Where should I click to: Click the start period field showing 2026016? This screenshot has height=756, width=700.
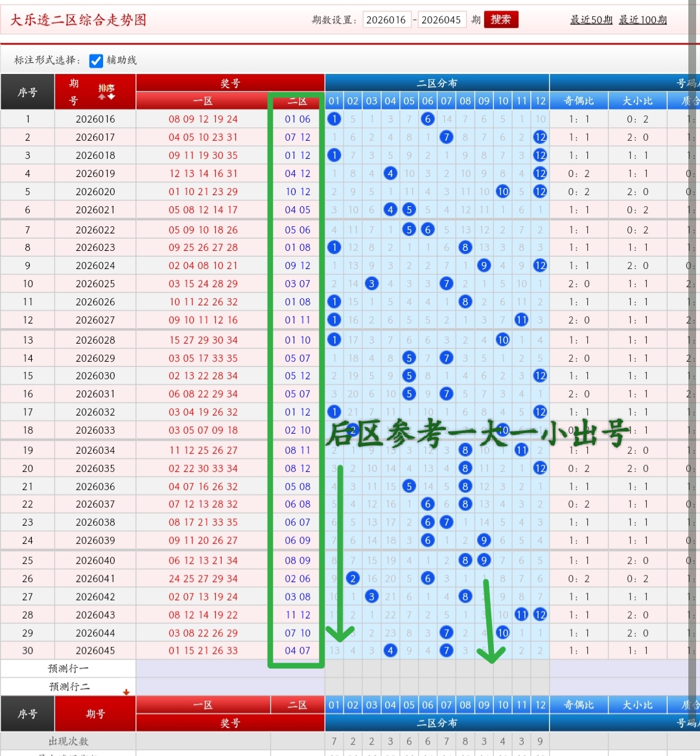coord(386,20)
